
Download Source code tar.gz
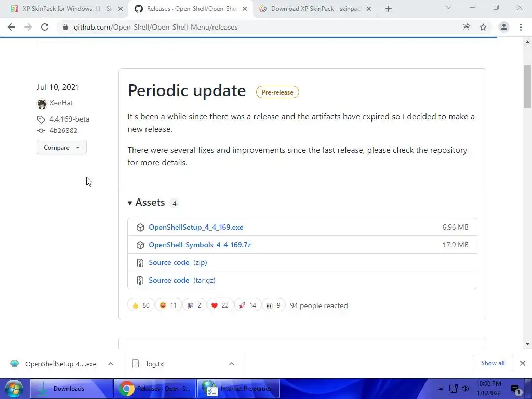tap(182, 280)
